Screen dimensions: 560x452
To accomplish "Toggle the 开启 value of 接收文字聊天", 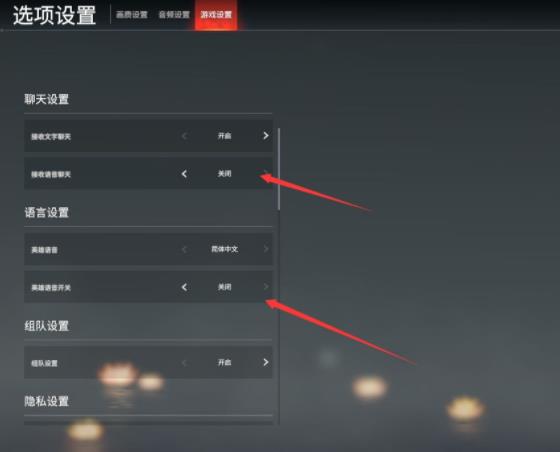I will point(225,136).
